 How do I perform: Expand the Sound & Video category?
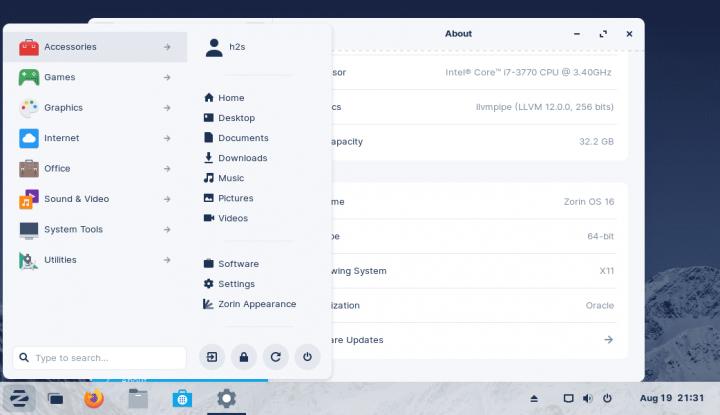[95, 199]
